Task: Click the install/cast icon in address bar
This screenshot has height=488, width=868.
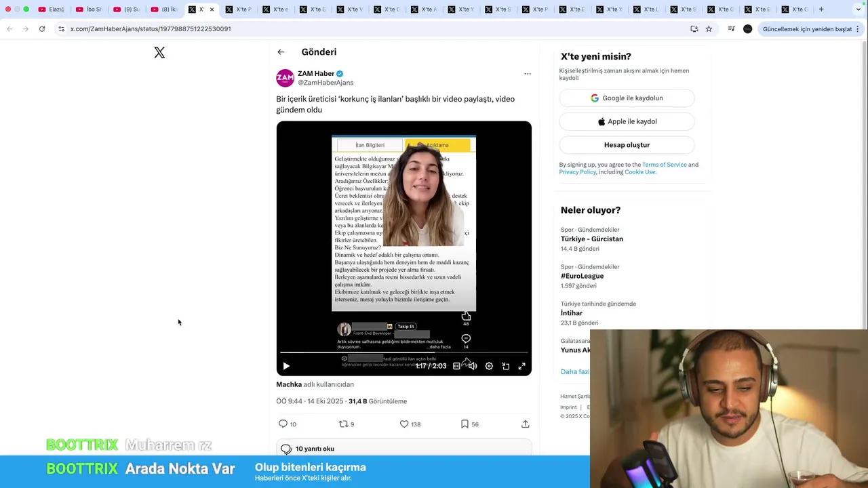Action: pyautogui.click(x=694, y=29)
